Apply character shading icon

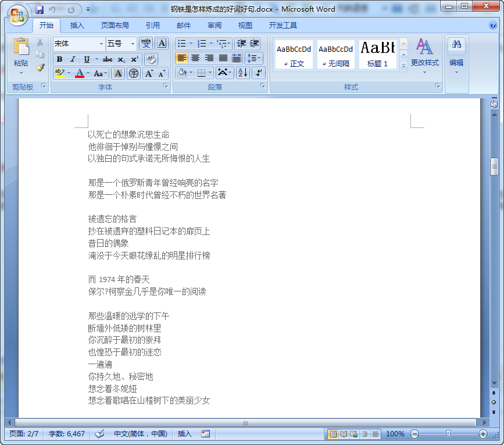click(118, 73)
